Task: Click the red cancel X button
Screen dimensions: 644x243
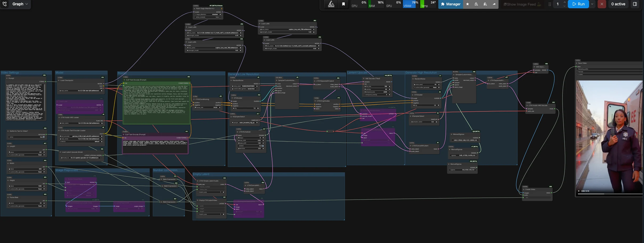Action: tap(602, 4)
